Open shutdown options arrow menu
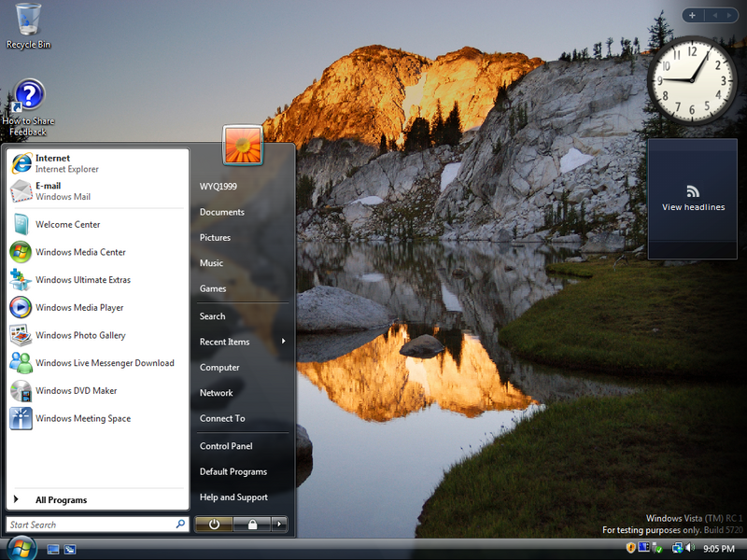 click(x=279, y=525)
